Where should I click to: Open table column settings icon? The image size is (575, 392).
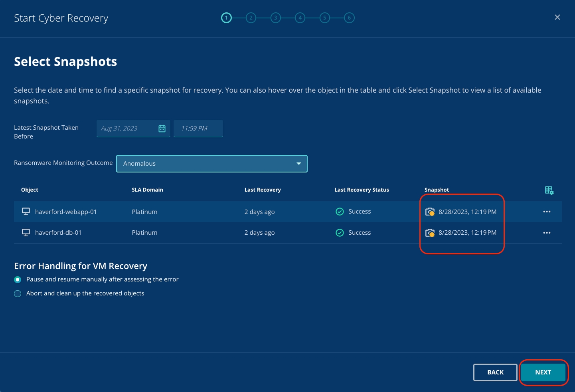pos(549,190)
